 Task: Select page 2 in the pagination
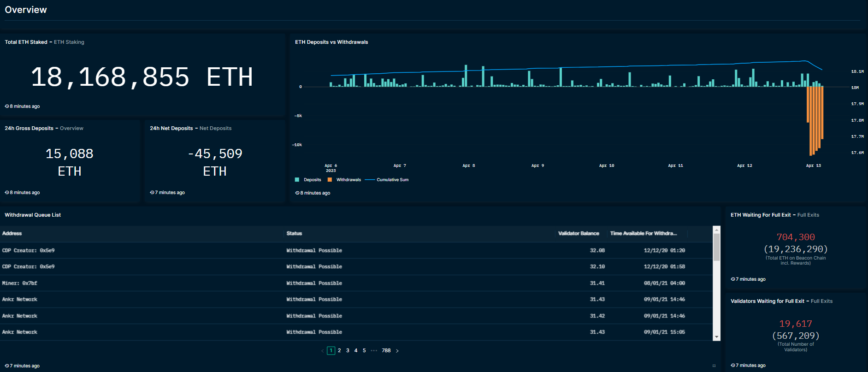click(339, 351)
